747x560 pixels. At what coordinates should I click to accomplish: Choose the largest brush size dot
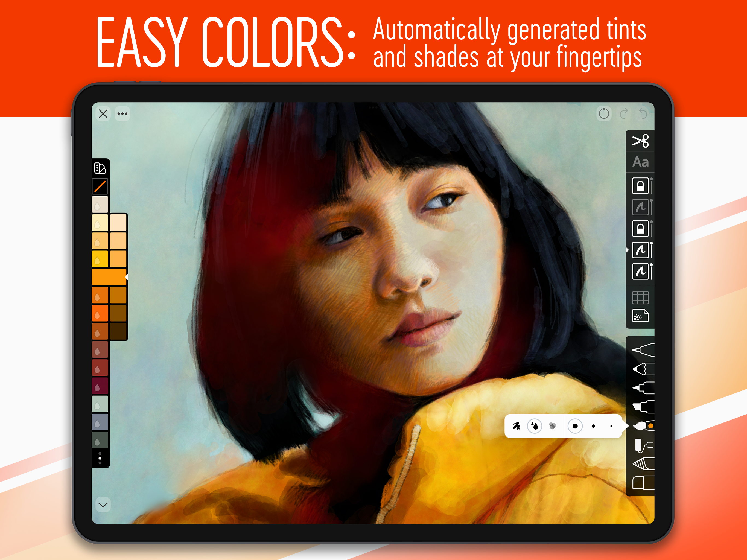pos(575,426)
